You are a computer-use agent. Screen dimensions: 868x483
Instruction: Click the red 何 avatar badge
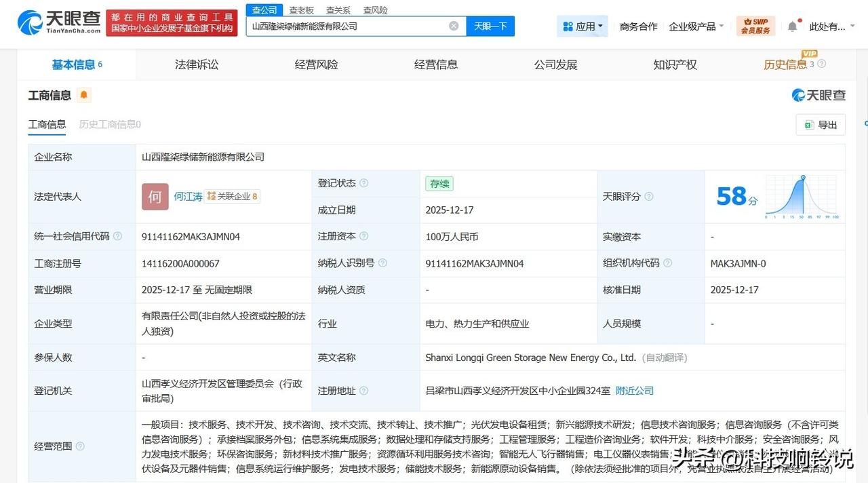pos(155,196)
